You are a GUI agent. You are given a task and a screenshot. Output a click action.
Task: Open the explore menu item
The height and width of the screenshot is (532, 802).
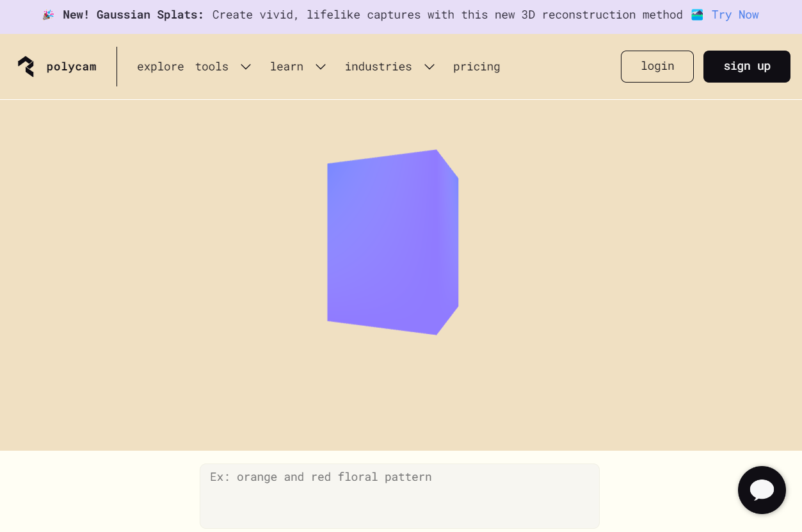161,66
